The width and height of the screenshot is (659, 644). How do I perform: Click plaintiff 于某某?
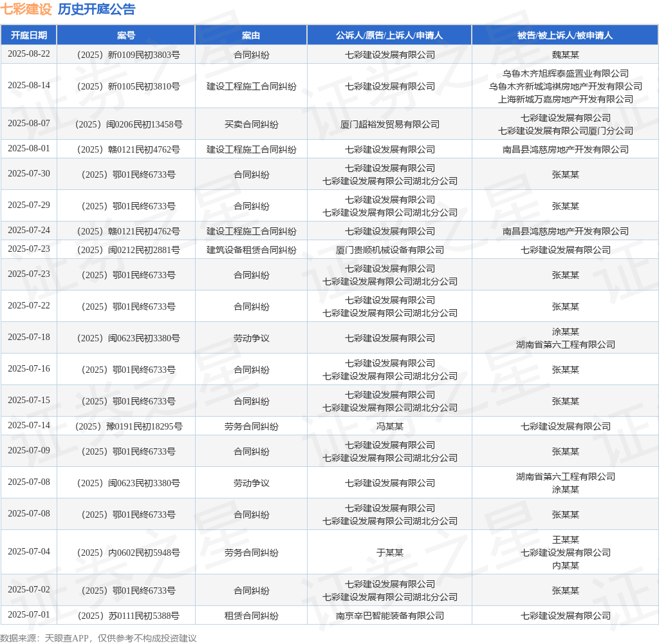389,553
